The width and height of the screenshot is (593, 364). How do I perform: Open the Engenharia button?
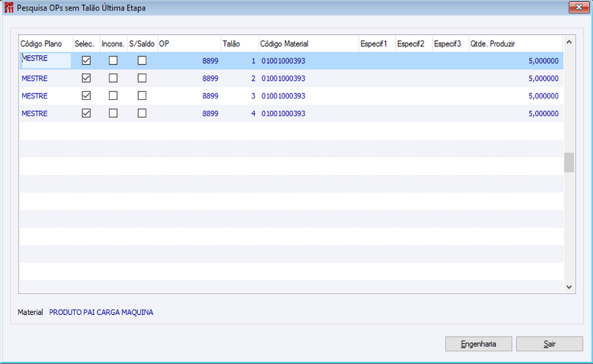point(478,344)
